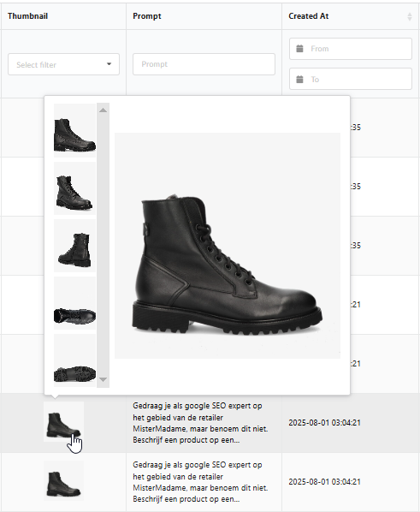420x512 pixels.
Task: Click the scroll up arrow in image gallery
Action: pos(104,110)
